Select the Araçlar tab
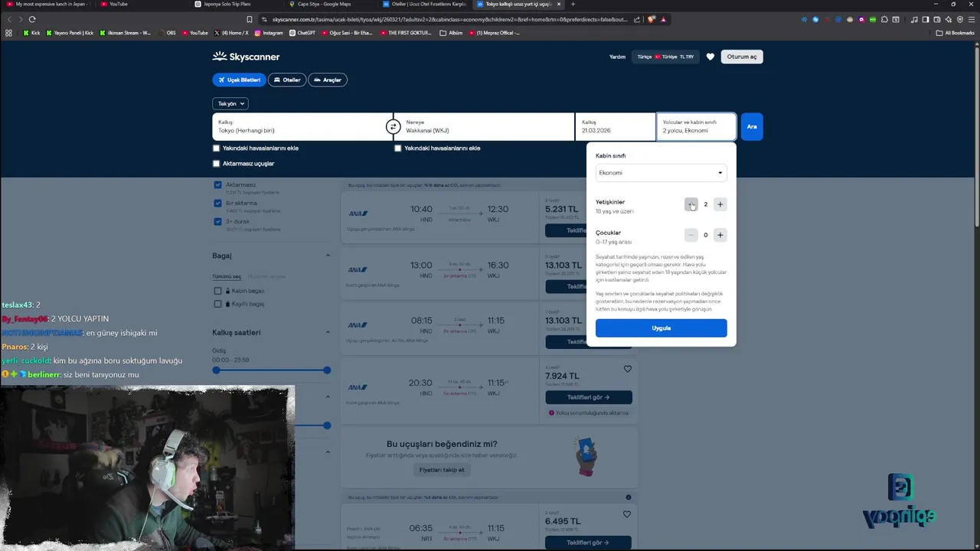Image resolution: width=980 pixels, height=551 pixels. 328,80
